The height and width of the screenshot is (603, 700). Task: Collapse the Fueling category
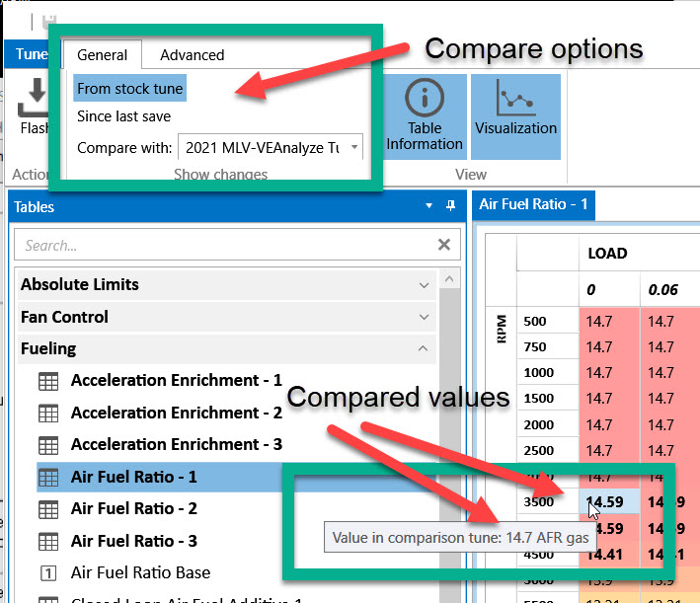424,349
